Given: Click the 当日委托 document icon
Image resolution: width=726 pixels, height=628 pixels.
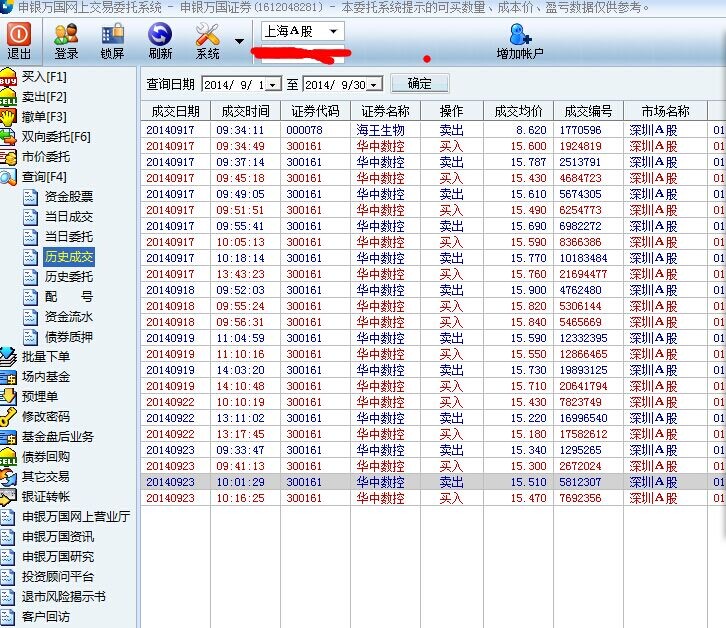Looking at the screenshot, I should point(31,237).
